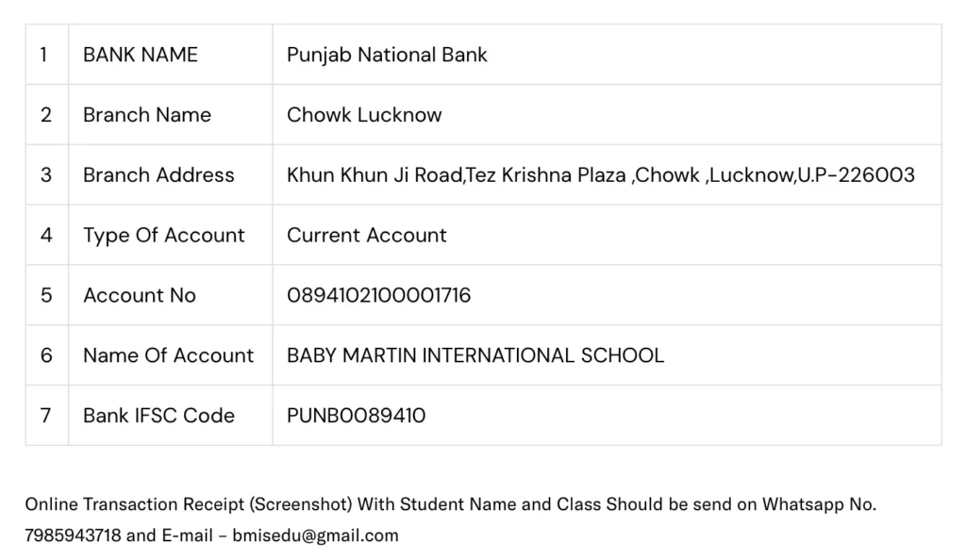Click the row number 7 cell

point(46,415)
